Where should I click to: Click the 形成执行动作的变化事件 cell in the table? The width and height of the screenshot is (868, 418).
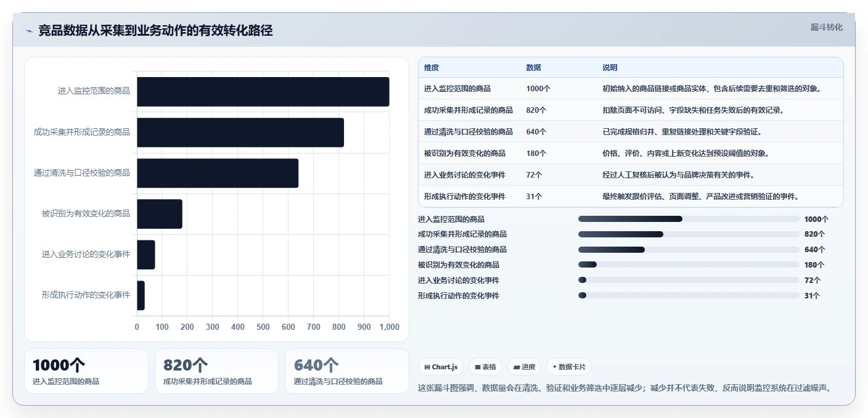pos(465,196)
